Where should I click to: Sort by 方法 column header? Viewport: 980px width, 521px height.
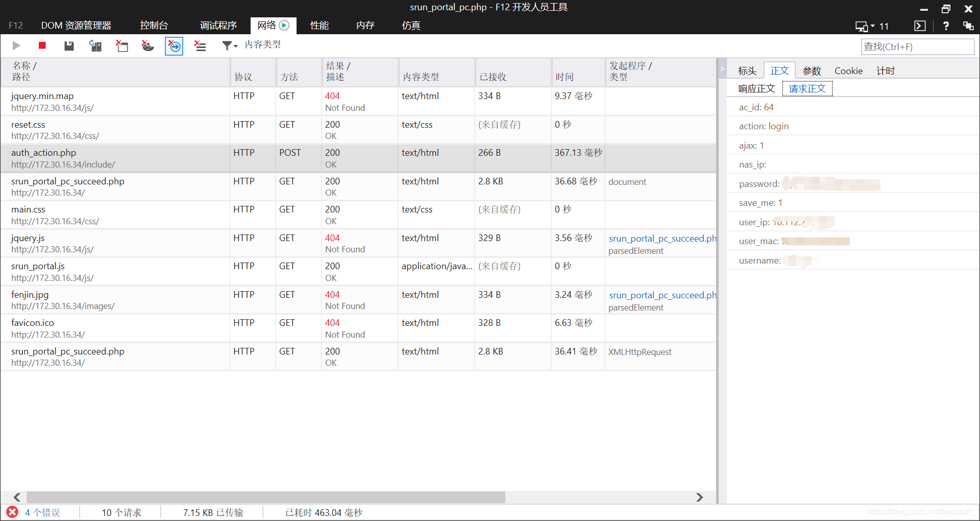click(x=299, y=72)
